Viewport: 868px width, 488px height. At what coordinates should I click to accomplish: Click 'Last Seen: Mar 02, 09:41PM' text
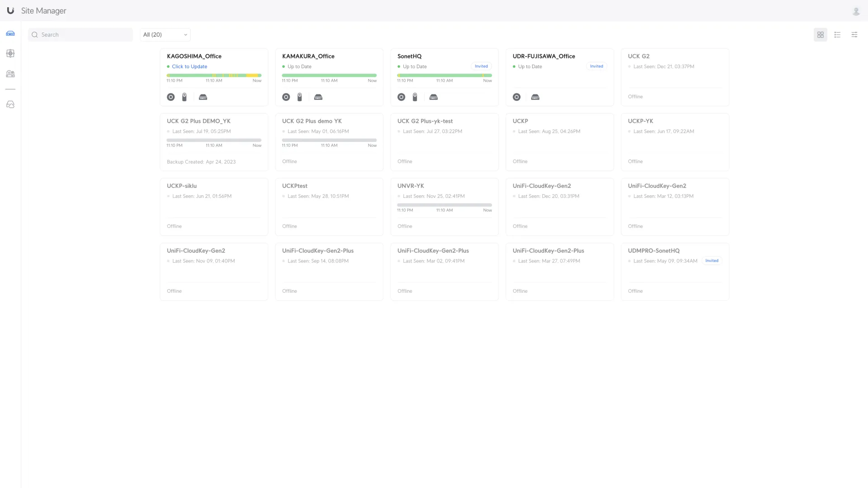click(434, 261)
